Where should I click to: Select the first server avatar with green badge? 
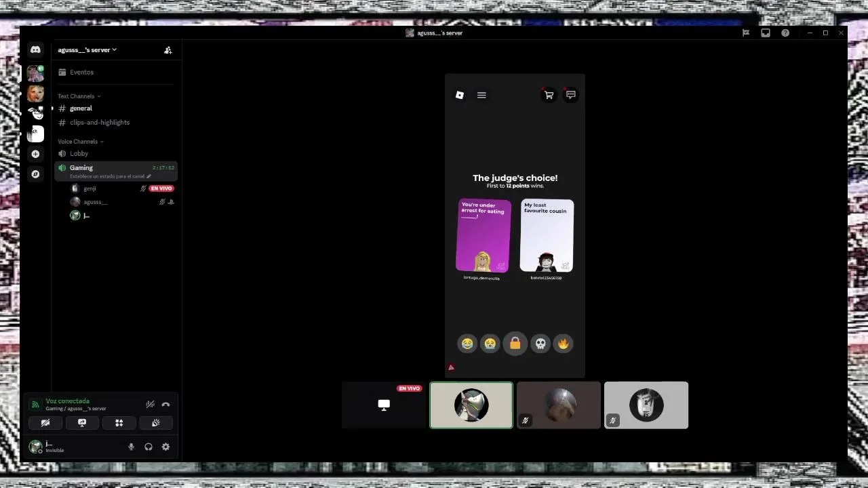[35, 73]
